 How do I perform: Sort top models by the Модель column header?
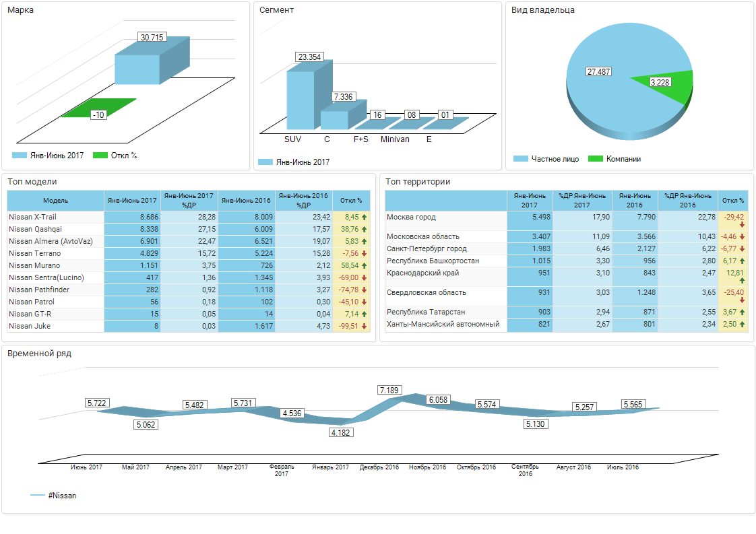(x=55, y=201)
